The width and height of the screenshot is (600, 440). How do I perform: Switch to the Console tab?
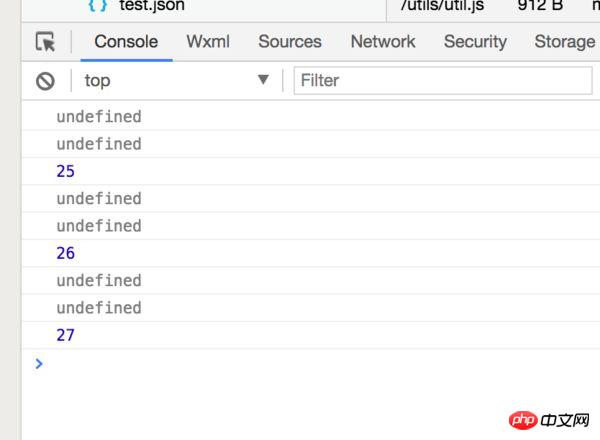click(126, 41)
